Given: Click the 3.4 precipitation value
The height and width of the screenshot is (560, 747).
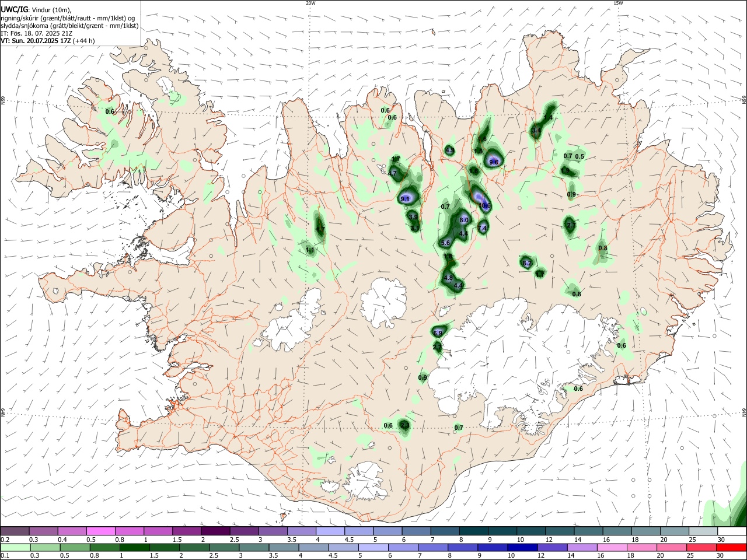Looking at the screenshot, I should [536, 130].
